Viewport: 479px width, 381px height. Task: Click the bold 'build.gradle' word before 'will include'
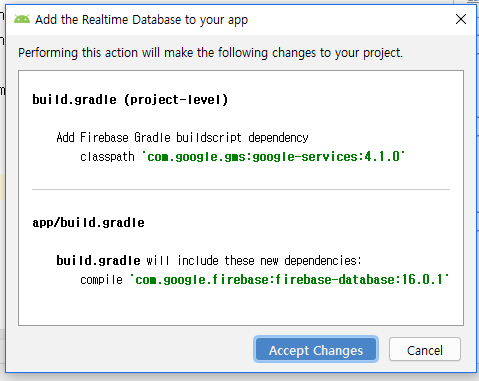98,260
